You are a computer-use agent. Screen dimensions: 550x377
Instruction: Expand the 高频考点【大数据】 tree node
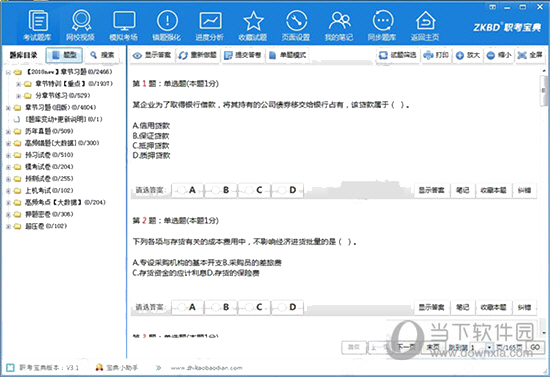point(8,203)
